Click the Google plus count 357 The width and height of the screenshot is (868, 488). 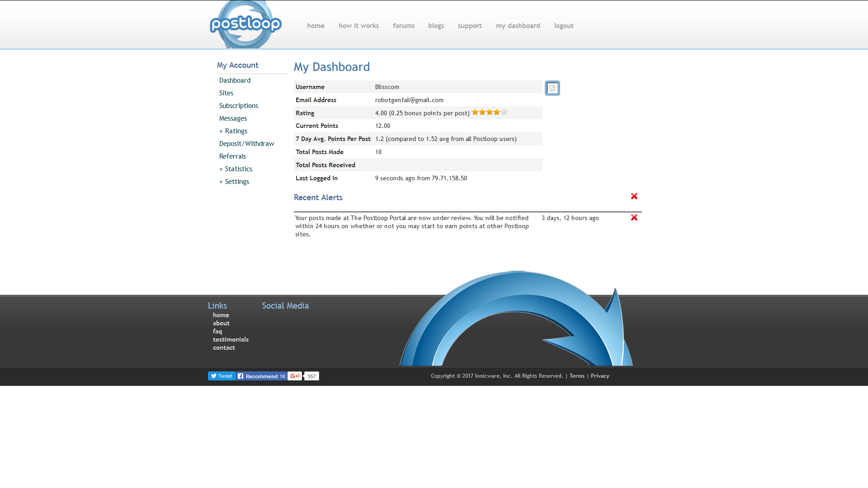[311, 376]
